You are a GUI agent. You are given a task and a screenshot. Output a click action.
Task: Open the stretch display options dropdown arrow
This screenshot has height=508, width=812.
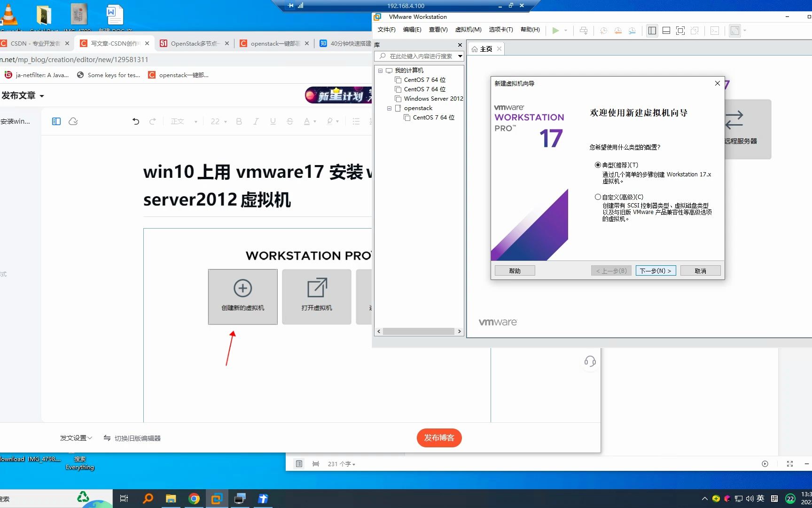click(745, 31)
